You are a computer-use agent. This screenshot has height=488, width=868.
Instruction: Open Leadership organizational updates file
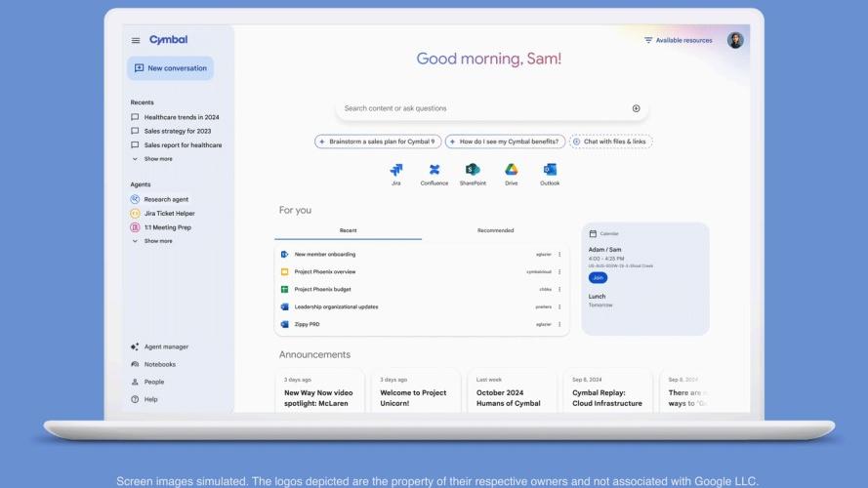(x=336, y=307)
